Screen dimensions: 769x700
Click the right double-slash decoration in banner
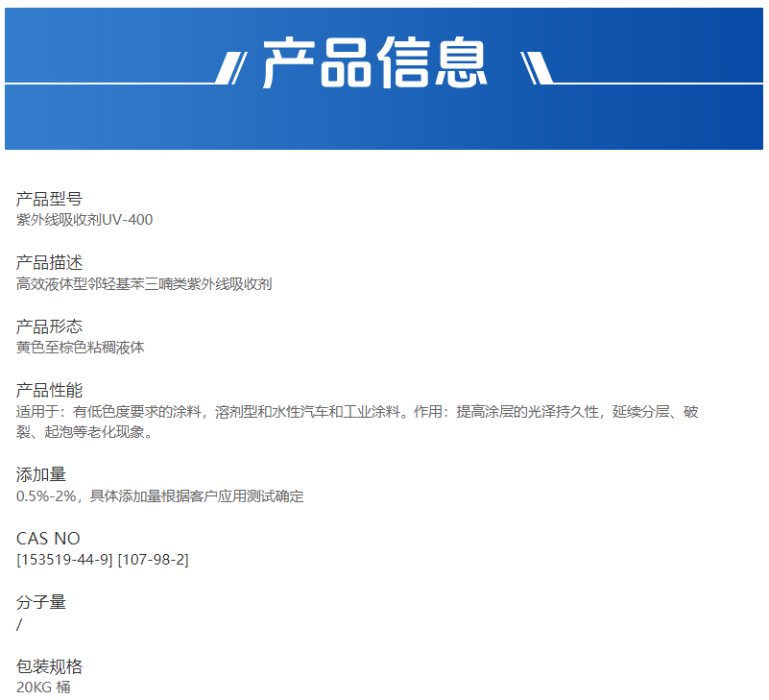534,67
